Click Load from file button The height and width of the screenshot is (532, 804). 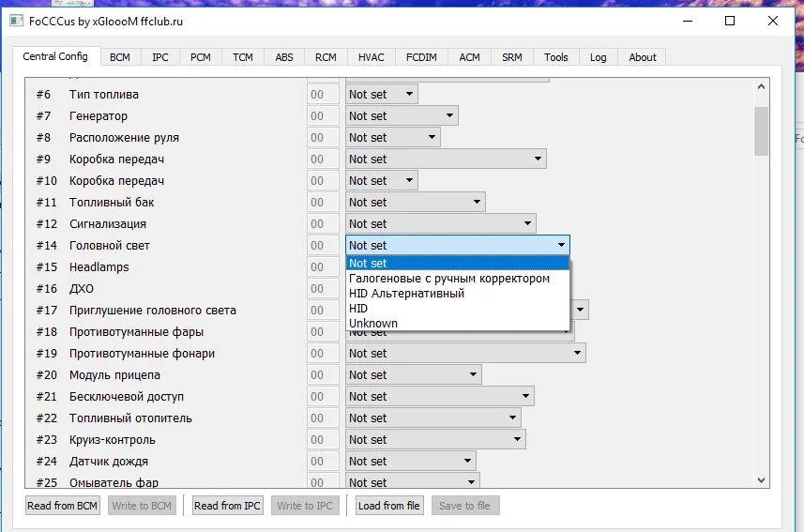click(389, 506)
